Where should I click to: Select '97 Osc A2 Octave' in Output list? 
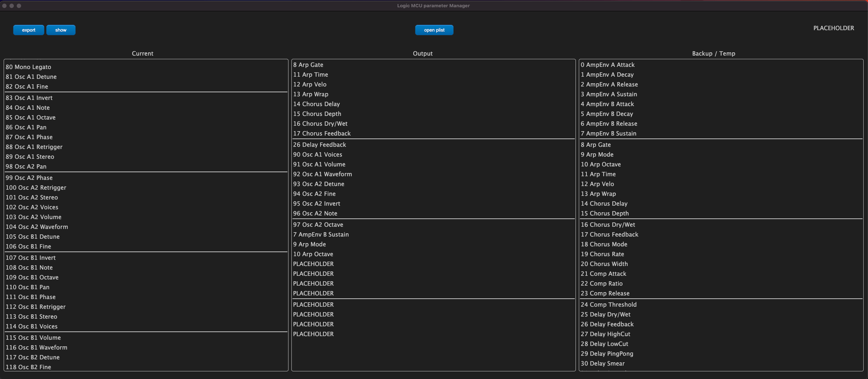[x=433, y=225]
